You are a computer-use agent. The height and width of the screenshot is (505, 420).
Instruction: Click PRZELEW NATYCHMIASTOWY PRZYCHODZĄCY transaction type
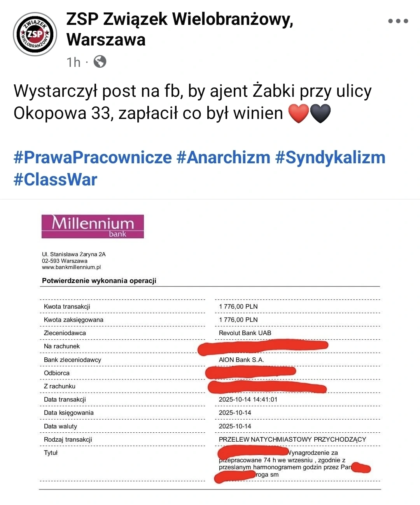[x=292, y=439]
